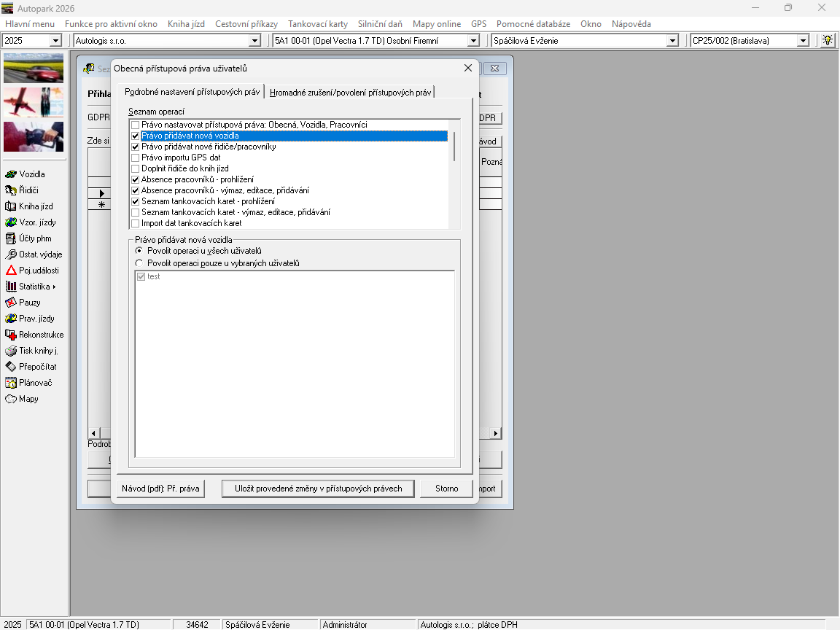
Task: Switch to Hromadné zrušení/povolení přístupových práv tab
Action: tap(351, 93)
